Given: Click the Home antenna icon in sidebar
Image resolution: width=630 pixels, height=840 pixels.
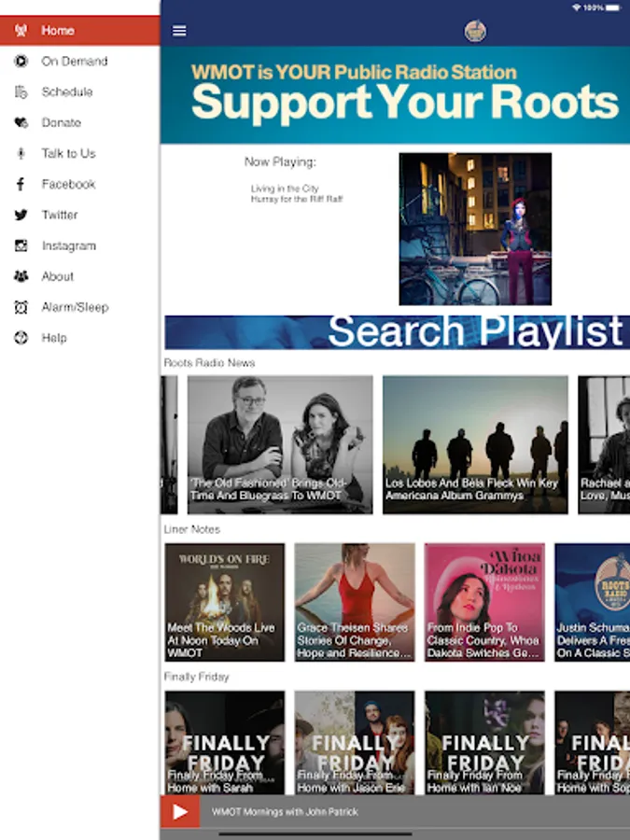Looking at the screenshot, I should pos(21,31).
